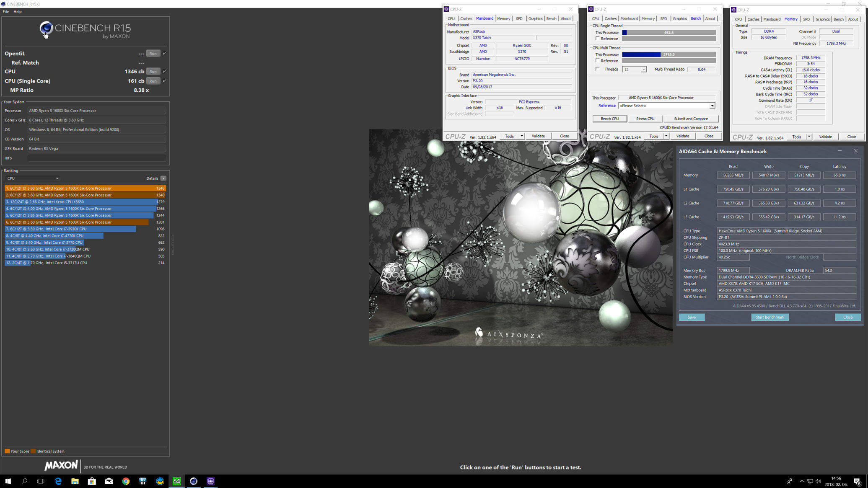Toggle the CPU test checkmark in Cinebench
This screenshot has width=868, height=488.
(165, 71)
